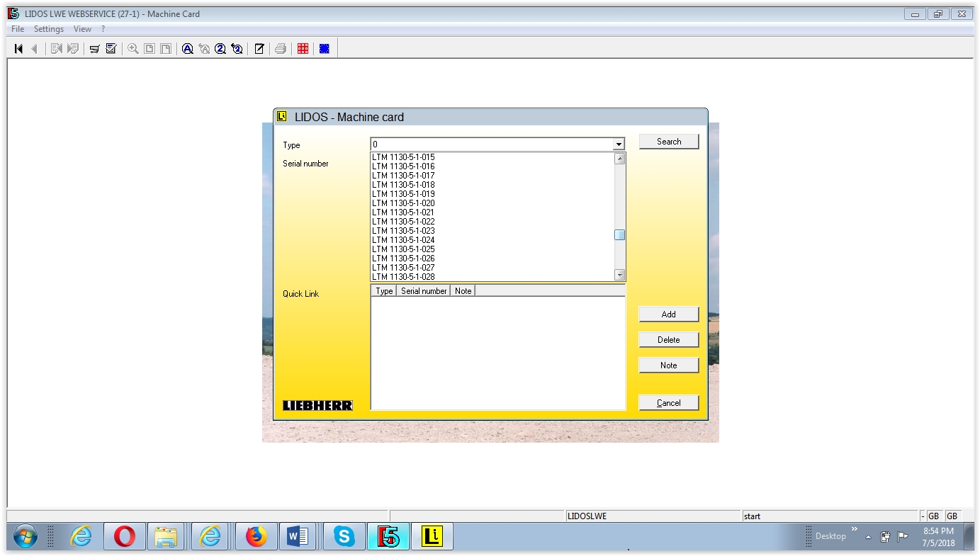The height and width of the screenshot is (556, 980).
Task: Show hidden system tray icons arrow
Action: [869, 537]
